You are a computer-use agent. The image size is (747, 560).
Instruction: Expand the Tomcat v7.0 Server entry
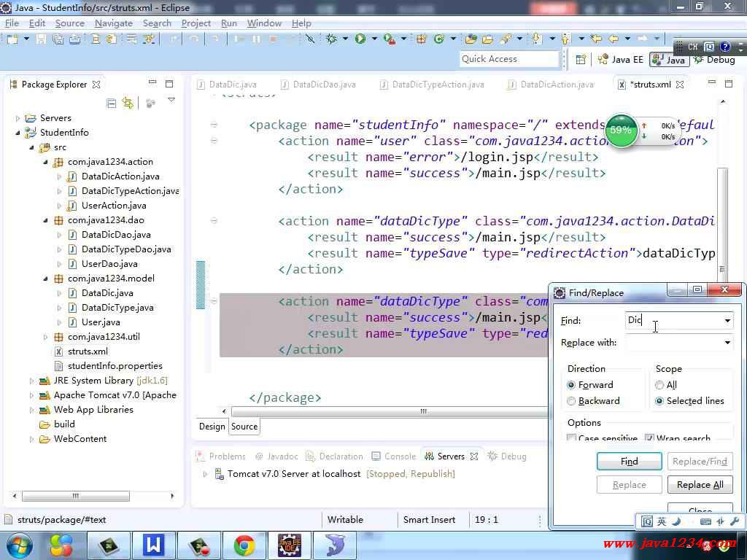(205, 474)
